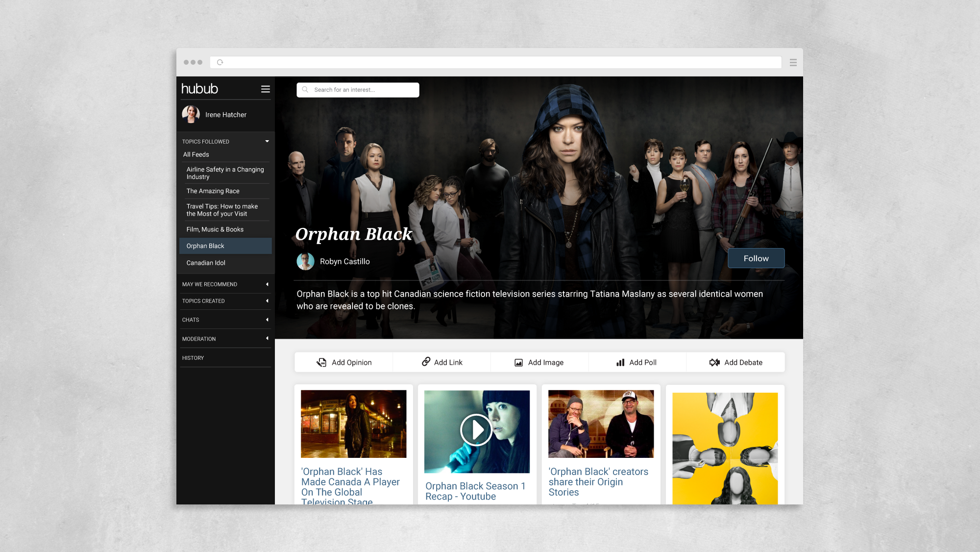The height and width of the screenshot is (552, 980).
Task: Open Robyn Castillo's profile name link
Action: point(344,261)
